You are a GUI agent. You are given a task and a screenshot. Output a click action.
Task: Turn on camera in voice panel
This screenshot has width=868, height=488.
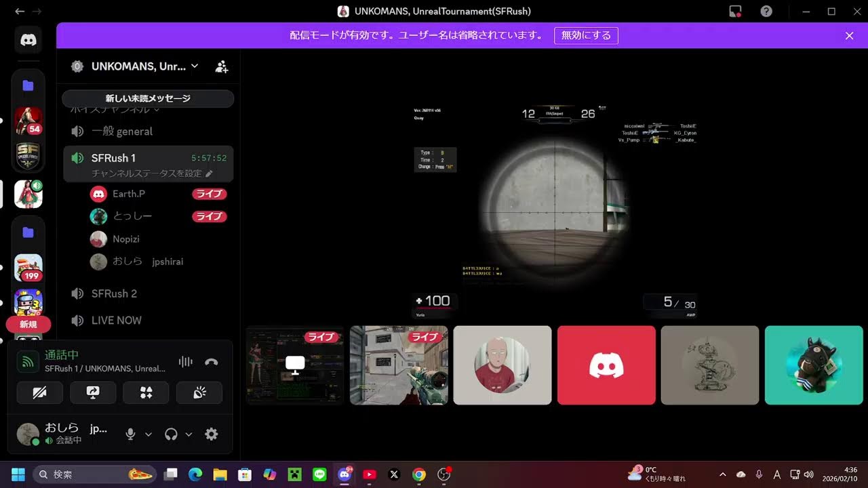click(40, 392)
